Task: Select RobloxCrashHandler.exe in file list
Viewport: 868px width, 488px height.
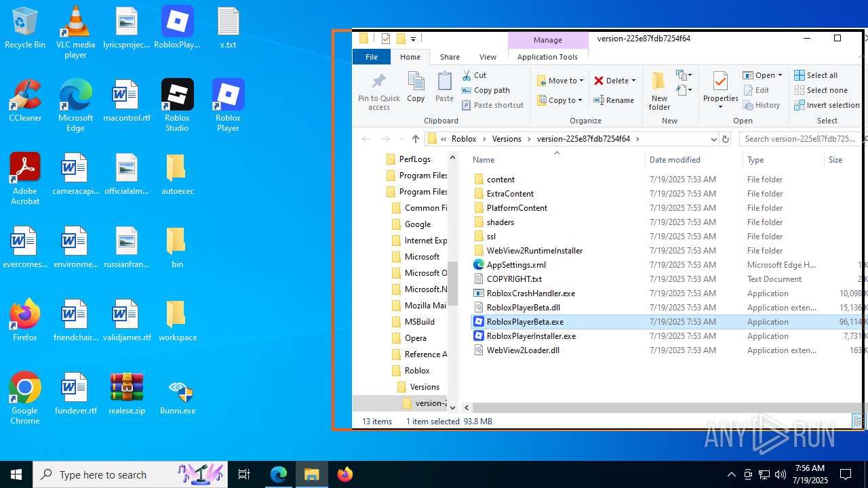Action: (524, 293)
